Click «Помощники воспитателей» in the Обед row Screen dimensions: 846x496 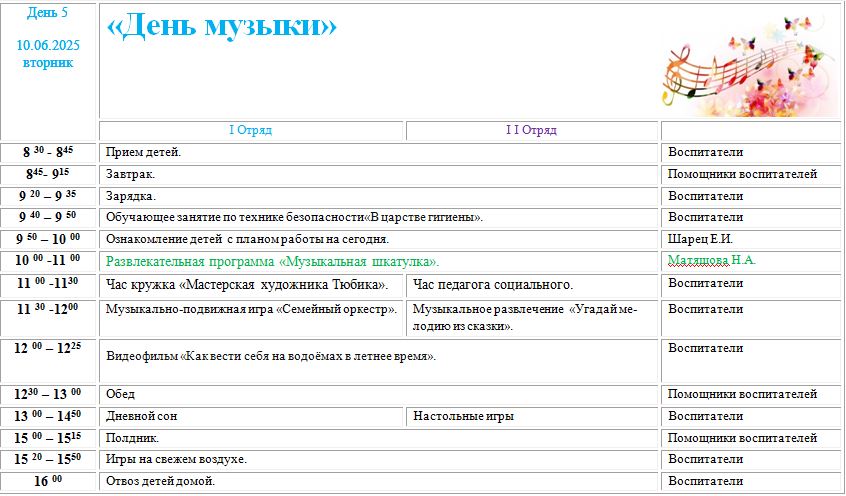pos(742,395)
